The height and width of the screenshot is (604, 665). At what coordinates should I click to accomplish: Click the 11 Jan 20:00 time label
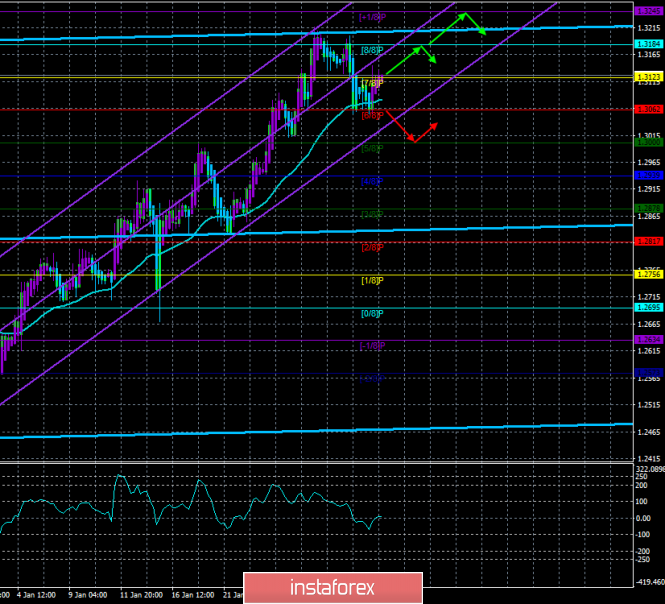click(141, 595)
